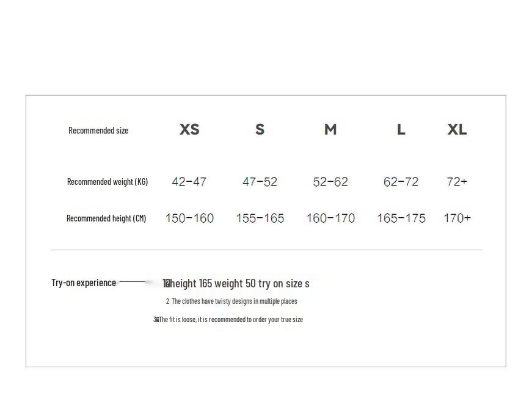
Task: Select the 62-72 weight cell
Action: click(x=401, y=182)
